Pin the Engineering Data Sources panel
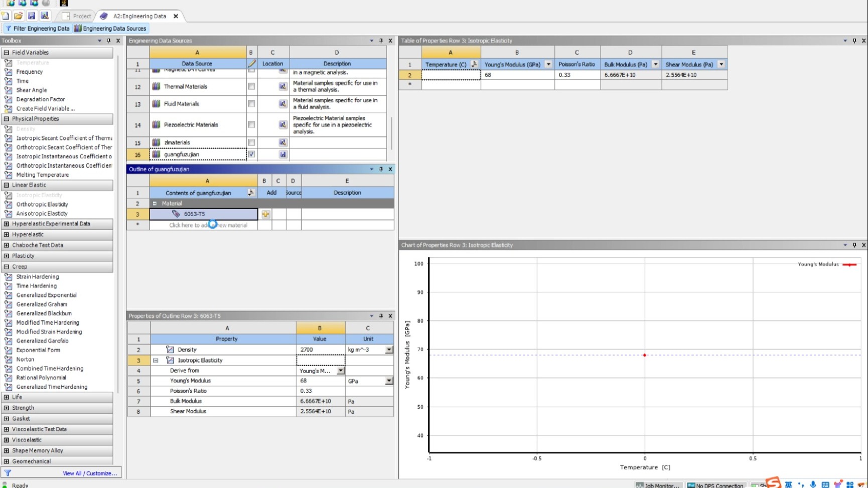Screen dimensions: 868x488 click(381, 41)
